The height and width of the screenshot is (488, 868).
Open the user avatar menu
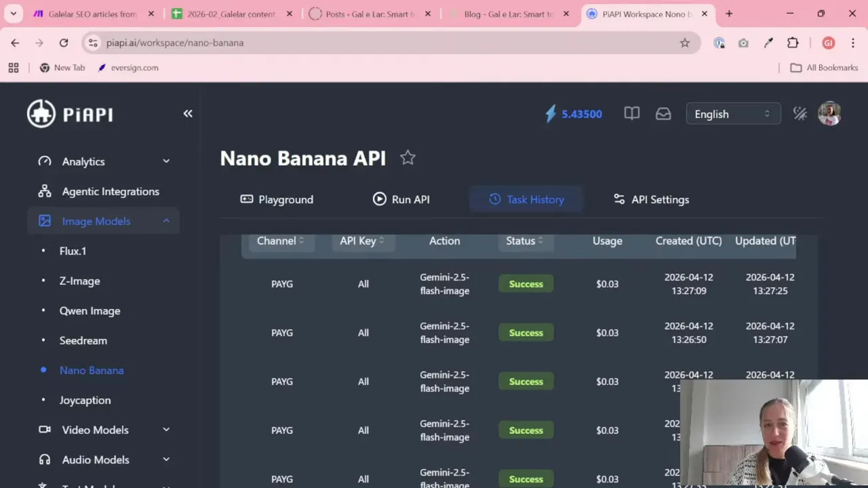(829, 114)
